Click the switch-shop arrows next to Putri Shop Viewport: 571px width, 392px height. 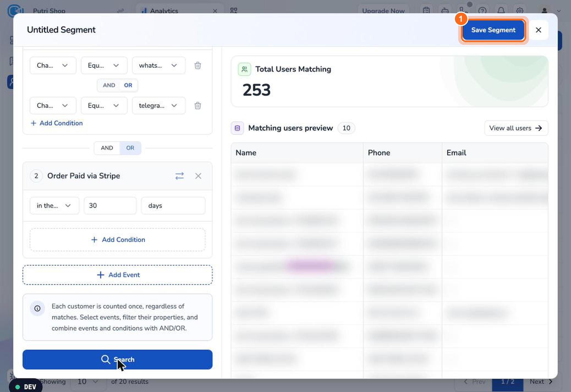pyautogui.click(x=120, y=11)
